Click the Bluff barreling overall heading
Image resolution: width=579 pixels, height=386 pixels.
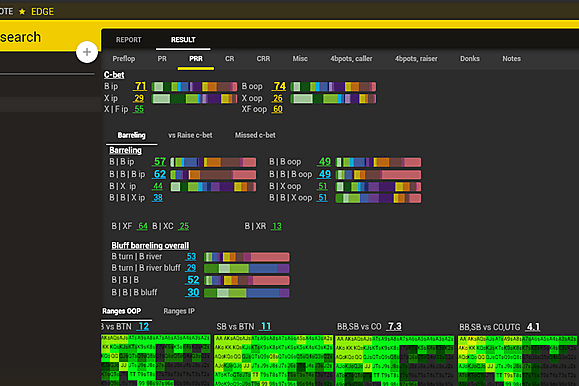(x=150, y=246)
